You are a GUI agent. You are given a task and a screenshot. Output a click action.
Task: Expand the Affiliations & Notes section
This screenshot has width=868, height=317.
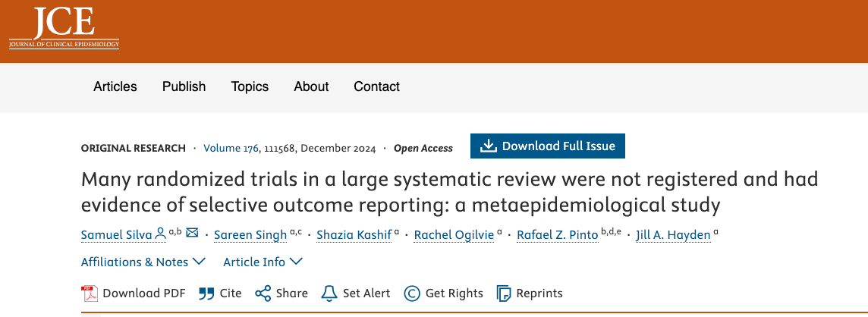point(143,262)
